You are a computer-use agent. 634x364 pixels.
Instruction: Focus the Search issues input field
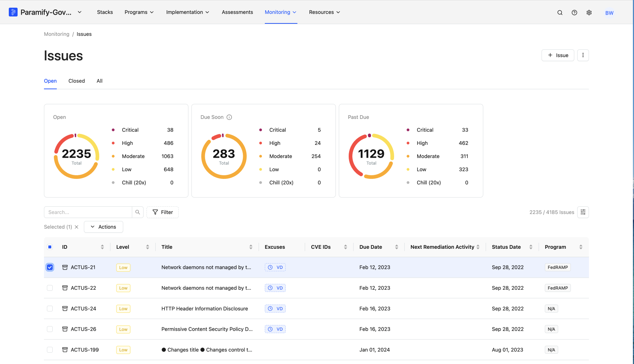point(88,212)
